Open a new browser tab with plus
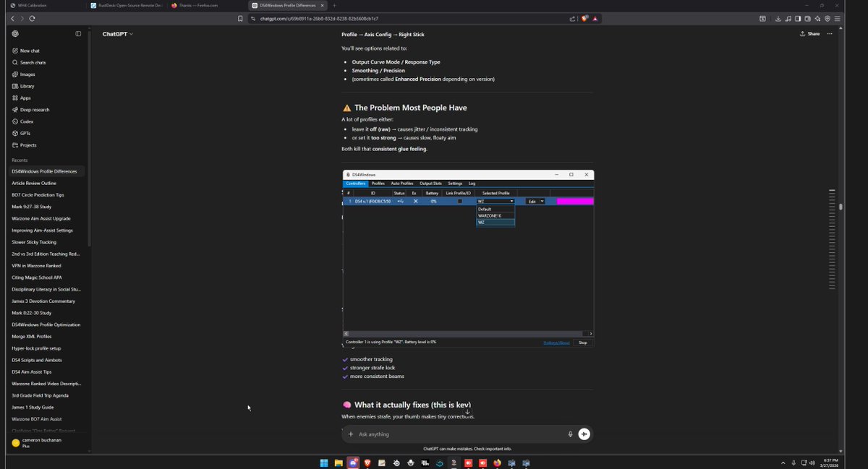This screenshot has height=469, width=868. [x=334, y=5]
